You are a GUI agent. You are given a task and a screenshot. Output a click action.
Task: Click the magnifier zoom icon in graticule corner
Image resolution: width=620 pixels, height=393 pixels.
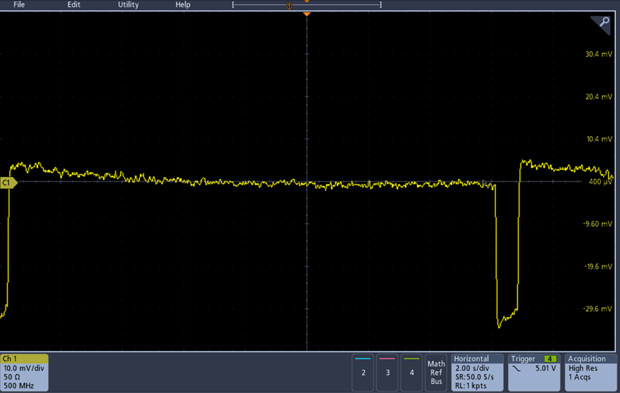pyautogui.click(x=602, y=24)
